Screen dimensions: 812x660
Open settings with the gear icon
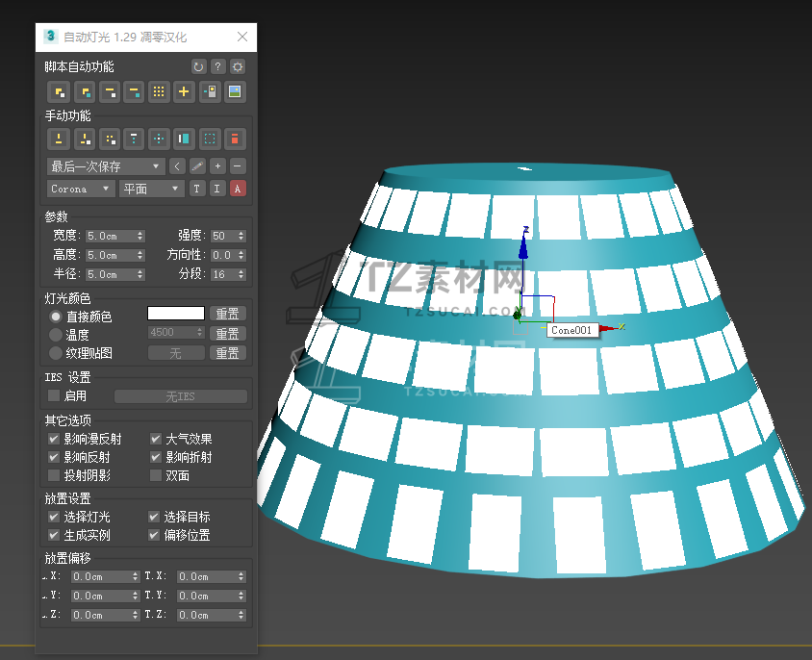coord(238,67)
